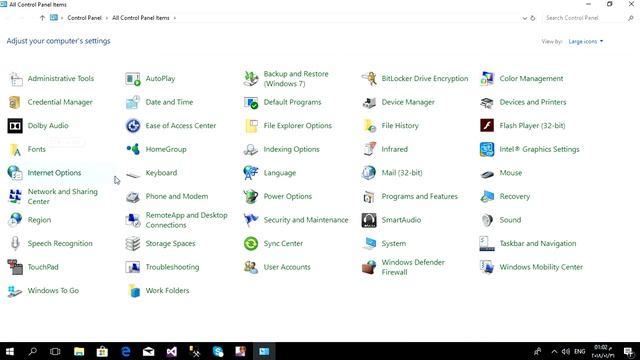640x360 pixels.
Task: Open the Keyboard icon
Action: (x=133, y=175)
